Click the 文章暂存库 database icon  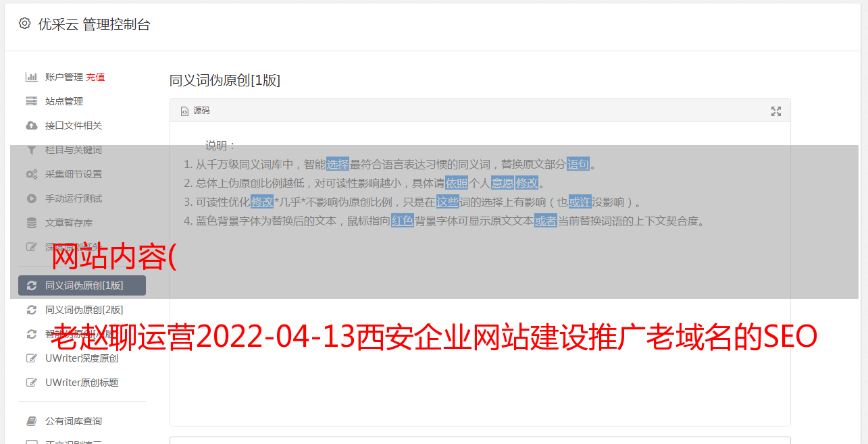click(31, 223)
